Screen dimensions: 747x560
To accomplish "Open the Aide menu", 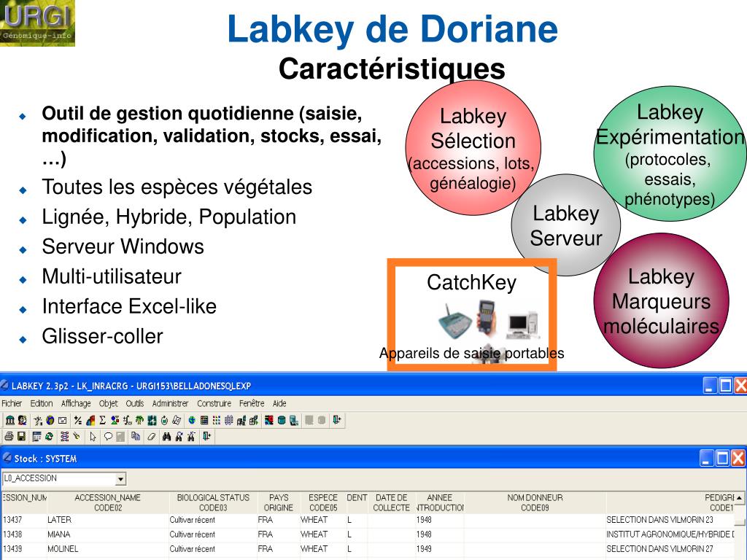I will tap(279, 403).
